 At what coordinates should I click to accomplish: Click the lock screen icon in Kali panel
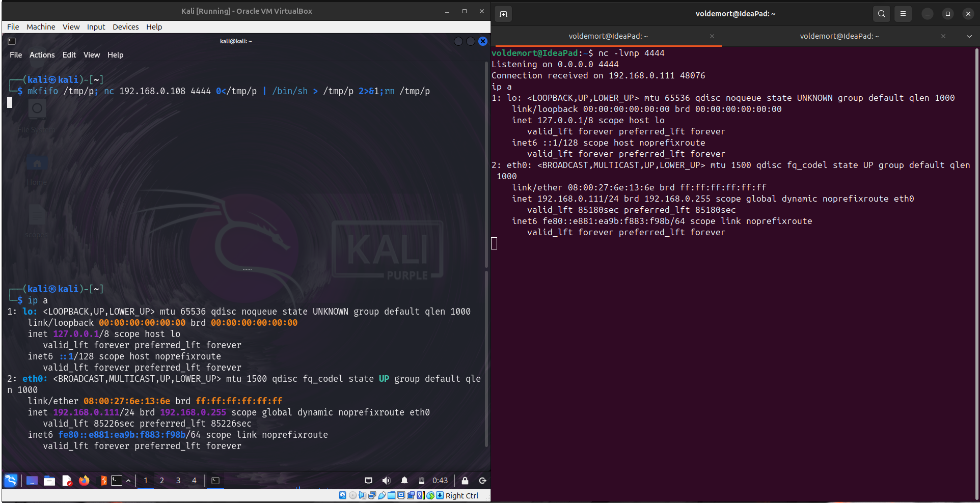point(465,481)
